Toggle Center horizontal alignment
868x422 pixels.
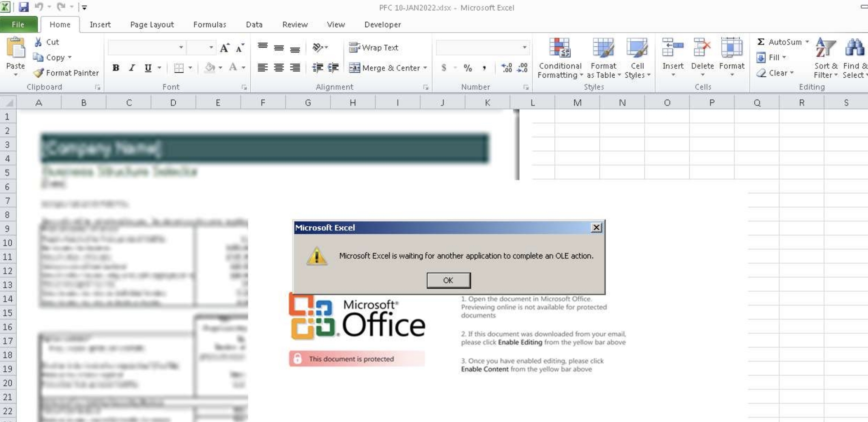(279, 68)
